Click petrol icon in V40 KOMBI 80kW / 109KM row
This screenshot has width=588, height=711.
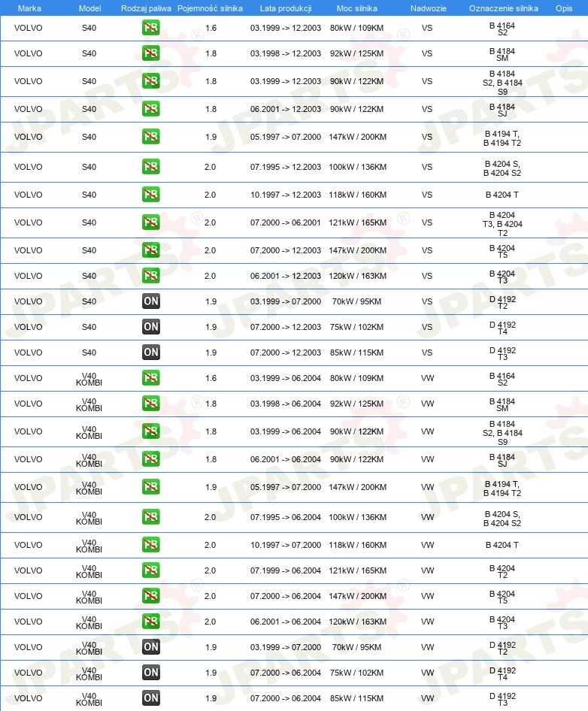pos(150,378)
